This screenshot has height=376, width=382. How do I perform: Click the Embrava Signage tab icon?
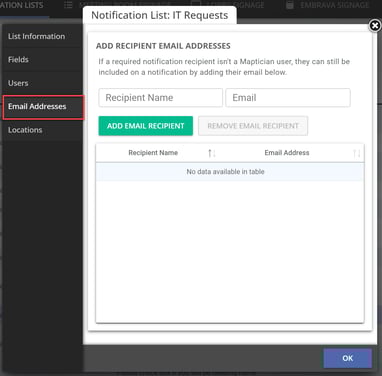(290, 5)
